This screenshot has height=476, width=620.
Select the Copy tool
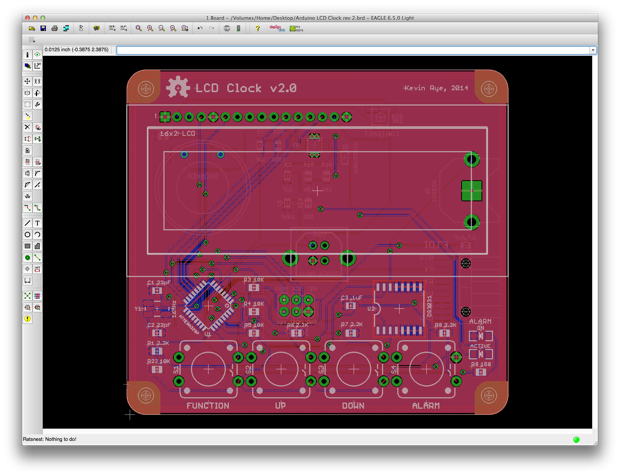[37, 81]
